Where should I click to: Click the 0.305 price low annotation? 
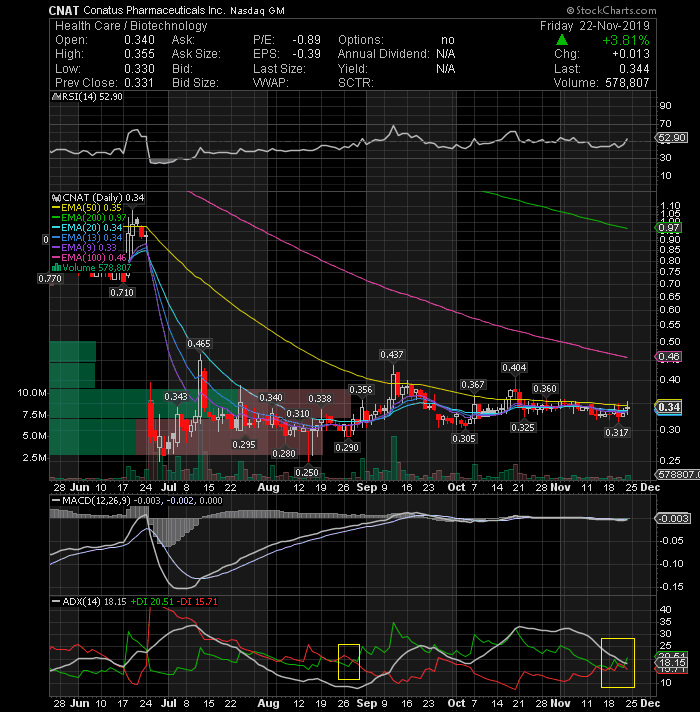coord(463,439)
